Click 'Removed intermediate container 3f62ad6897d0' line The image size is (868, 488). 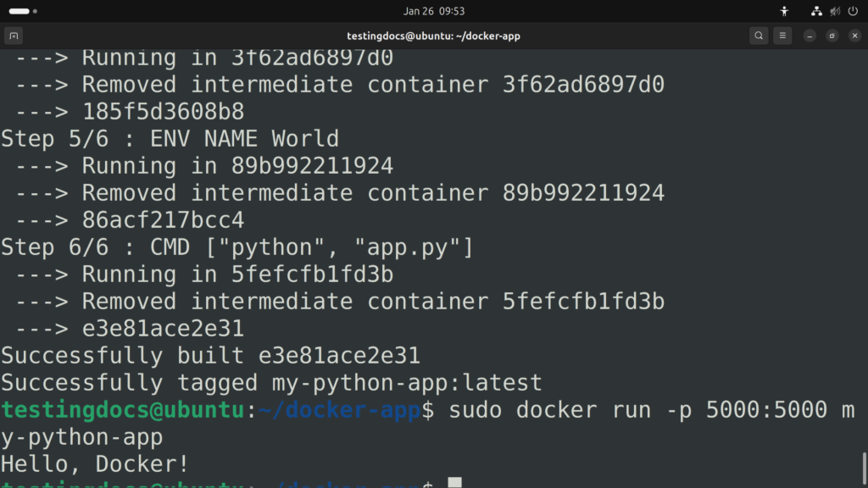tap(340, 84)
